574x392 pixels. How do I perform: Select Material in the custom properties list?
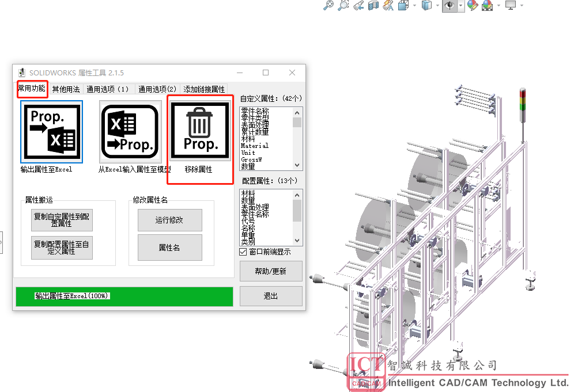255,146
